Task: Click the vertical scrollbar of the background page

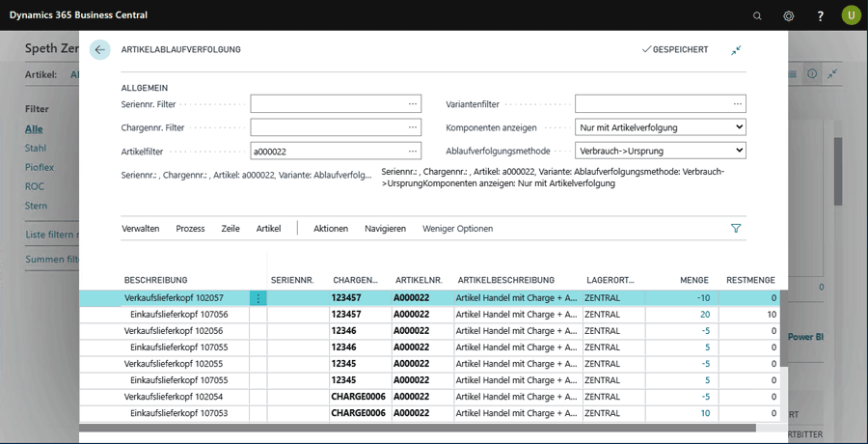Action: click(838, 171)
